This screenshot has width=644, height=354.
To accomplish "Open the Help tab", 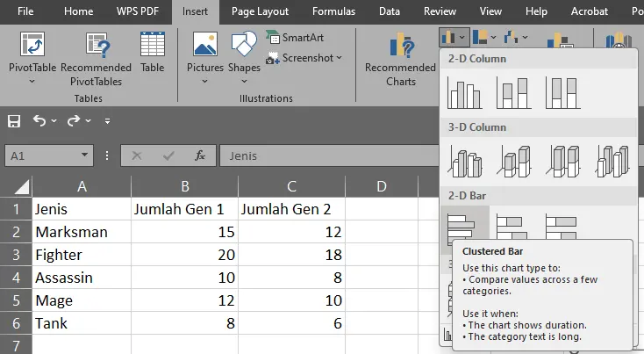I will (x=536, y=11).
